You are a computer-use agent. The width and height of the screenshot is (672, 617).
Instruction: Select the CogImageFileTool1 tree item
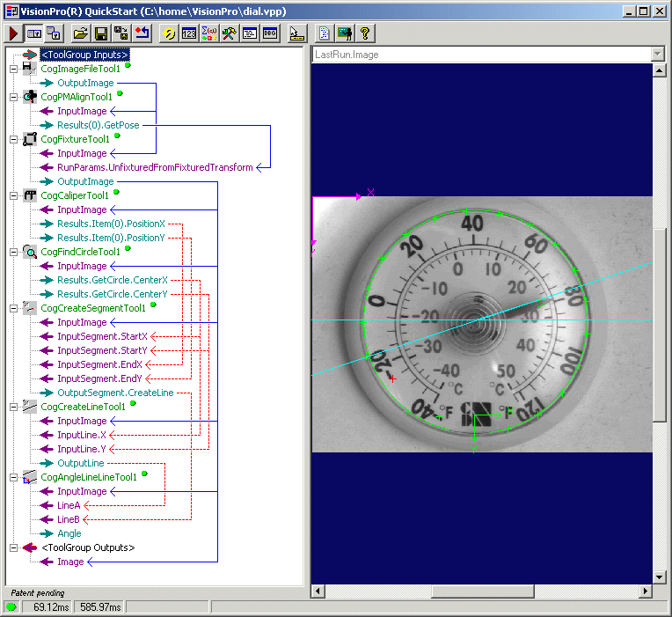click(x=81, y=69)
